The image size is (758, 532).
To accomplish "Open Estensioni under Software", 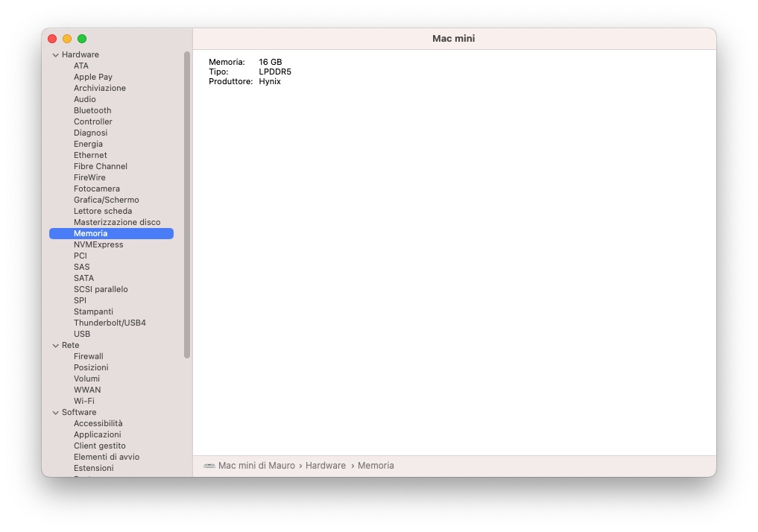I will click(94, 468).
